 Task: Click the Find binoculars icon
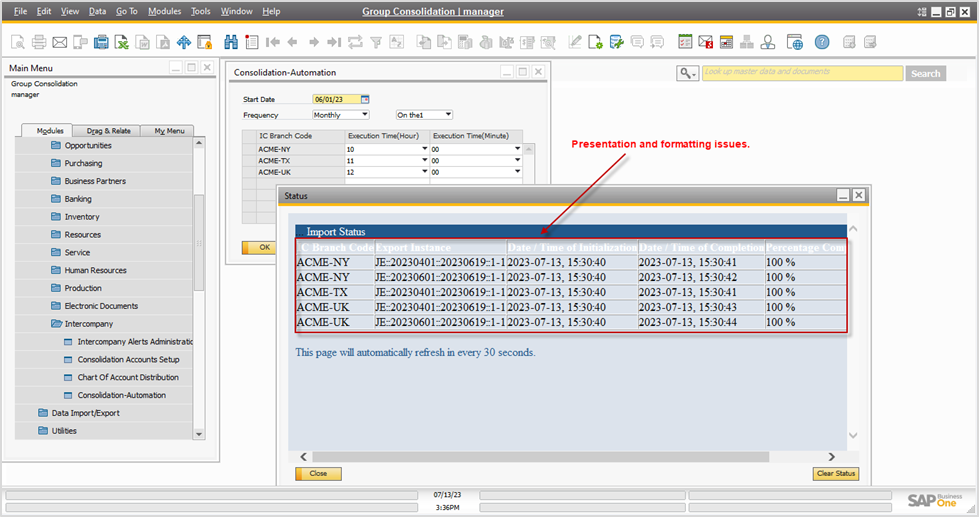(x=231, y=42)
